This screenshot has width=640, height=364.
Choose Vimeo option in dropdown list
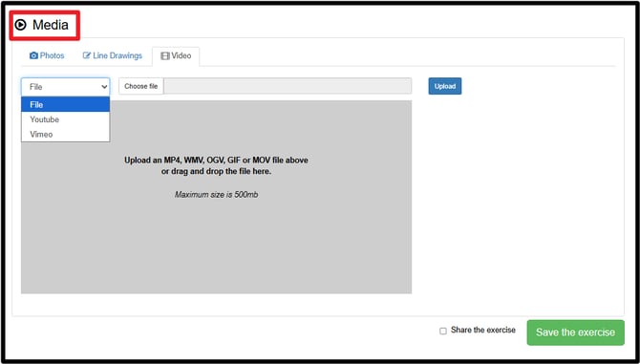click(x=66, y=135)
